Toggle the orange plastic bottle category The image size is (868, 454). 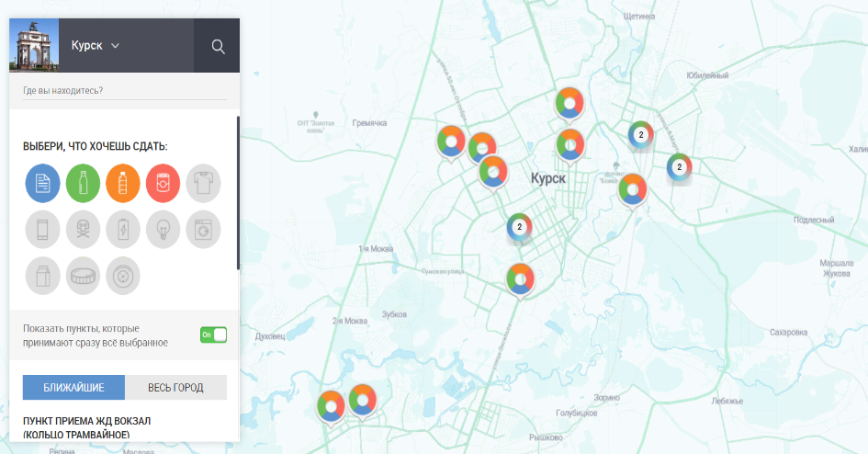coord(123,183)
